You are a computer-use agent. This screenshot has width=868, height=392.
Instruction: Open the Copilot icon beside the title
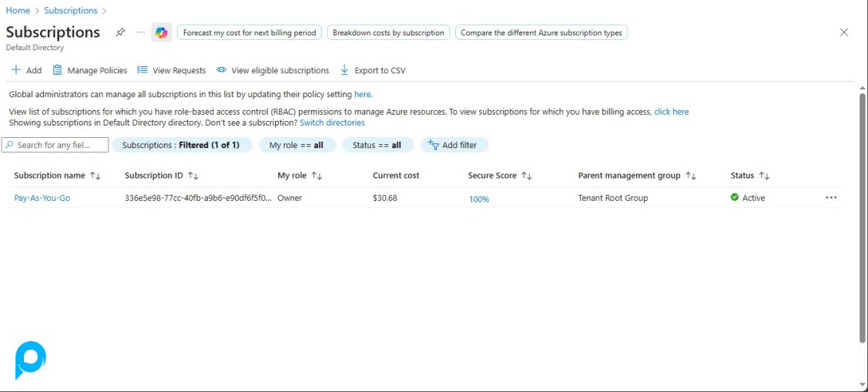point(162,32)
